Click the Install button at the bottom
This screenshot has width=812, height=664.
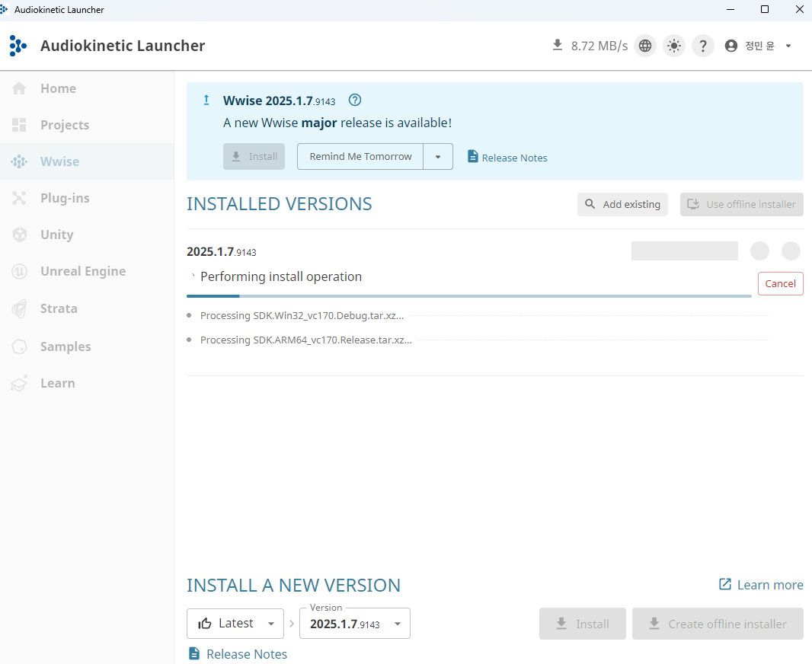[x=583, y=624]
